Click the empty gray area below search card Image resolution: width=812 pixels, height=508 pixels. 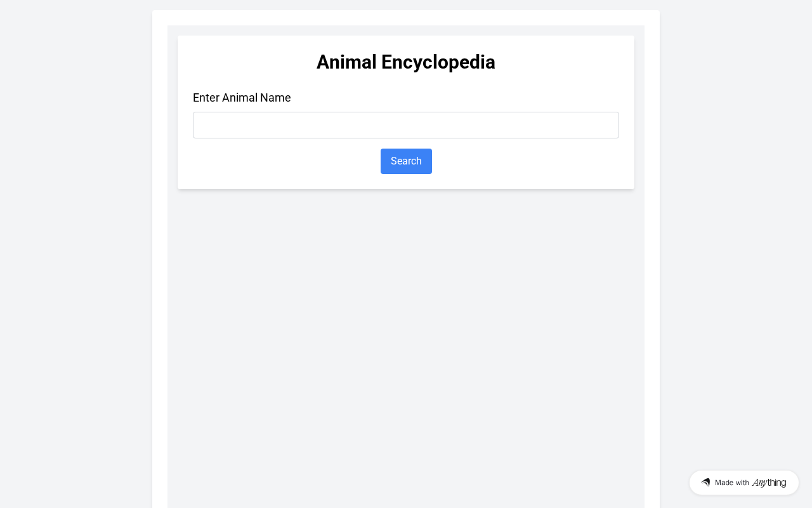406,349
